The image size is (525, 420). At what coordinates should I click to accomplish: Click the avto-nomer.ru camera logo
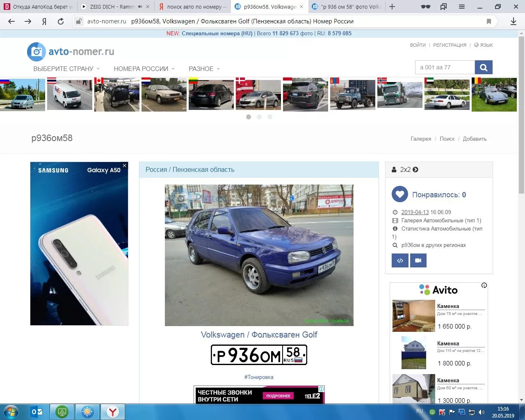(x=37, y=52)
